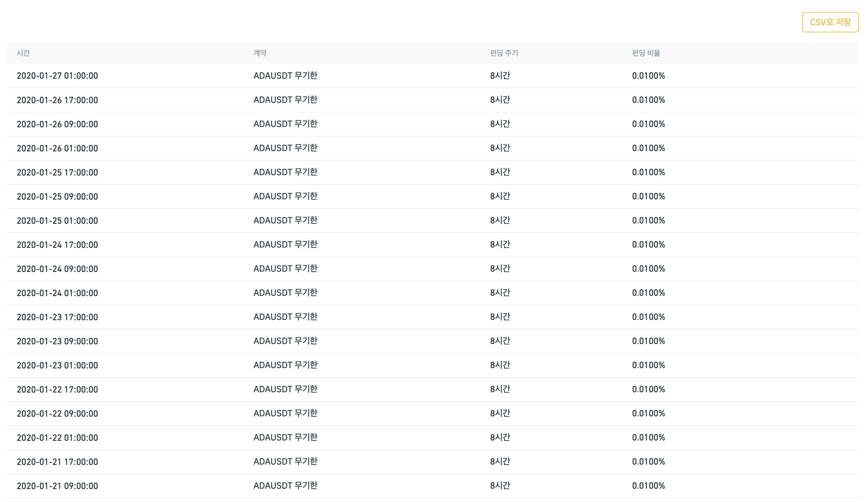Viewport: 868px width, 502px height.
Task: Click the 펀딩 주기 column header
Action: click(503, 53)
